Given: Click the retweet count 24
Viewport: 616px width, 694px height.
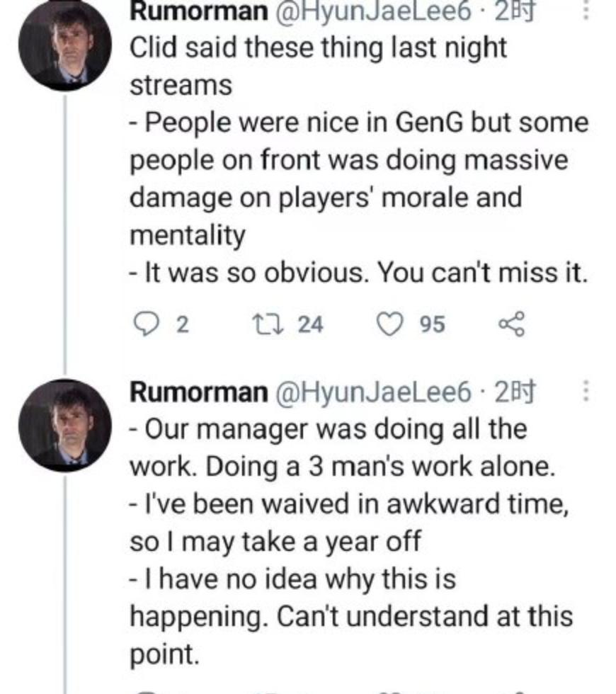Looking at the screenshot, I should (x=310, y=325).
